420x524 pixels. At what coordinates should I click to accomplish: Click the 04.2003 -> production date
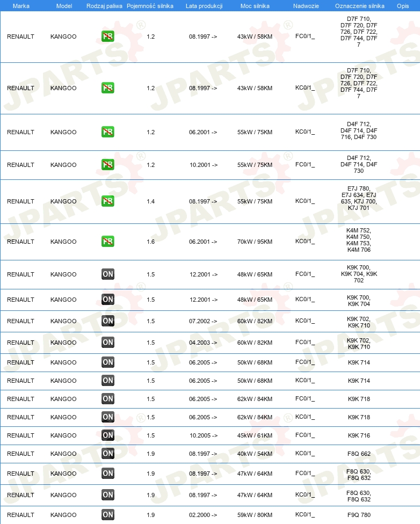click(203, 343)
